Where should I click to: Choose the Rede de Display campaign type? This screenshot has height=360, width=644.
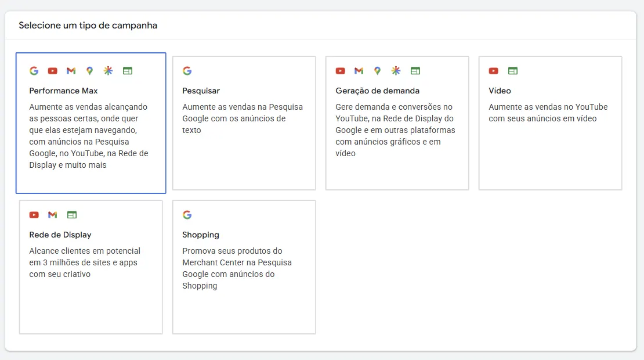coord(91,267)
